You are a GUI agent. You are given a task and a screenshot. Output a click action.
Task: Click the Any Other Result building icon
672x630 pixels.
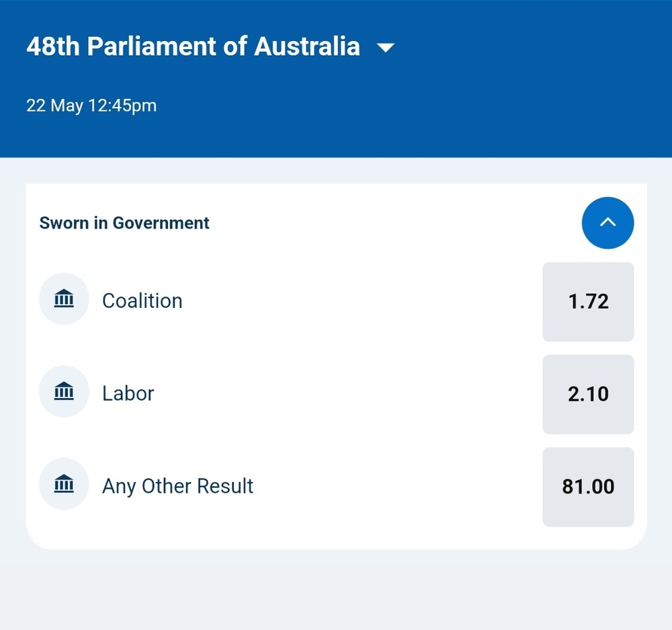click(x=64, y=484)
